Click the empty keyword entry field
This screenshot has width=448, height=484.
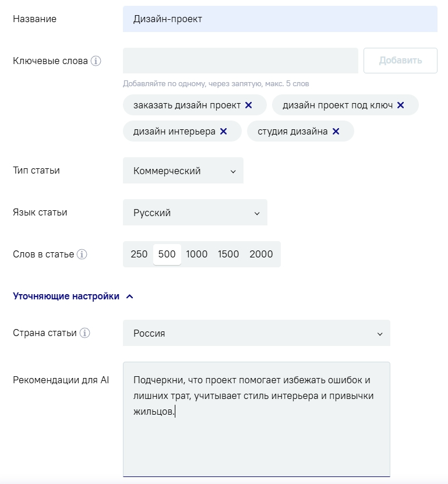point(240,60)
